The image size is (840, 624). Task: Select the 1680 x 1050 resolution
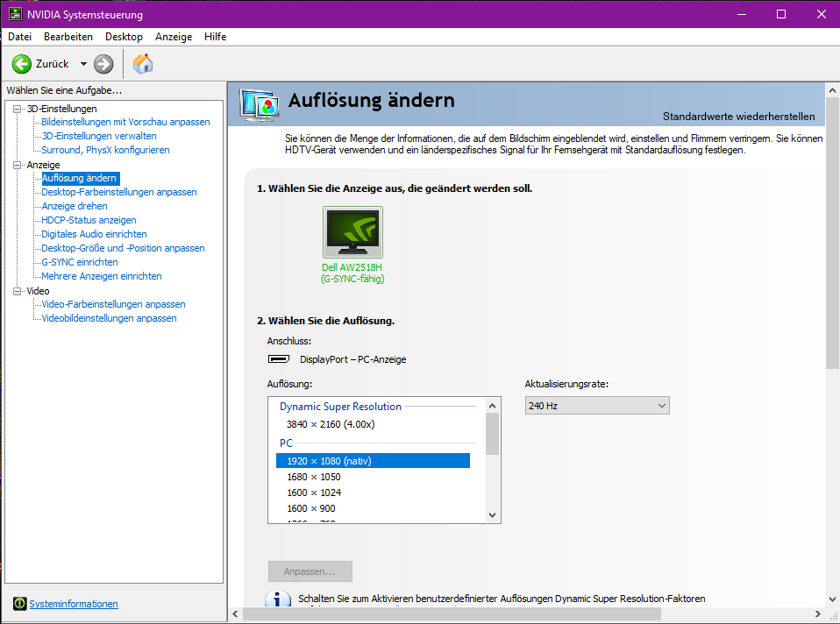[x=312, y=476]
